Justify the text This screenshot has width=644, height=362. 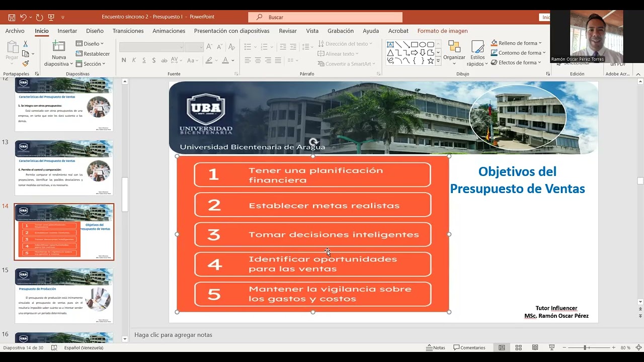click(278, 60)
